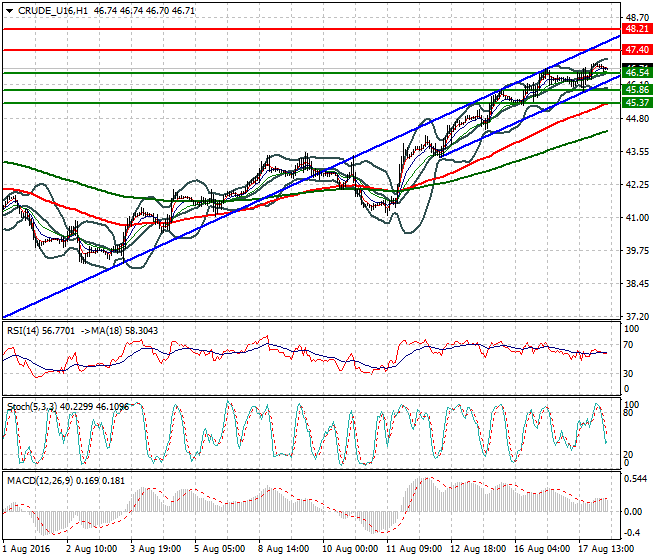Select the CRUDE_U16,H1 symbol title text
This screenshot has width=660, height=560.
53,11
